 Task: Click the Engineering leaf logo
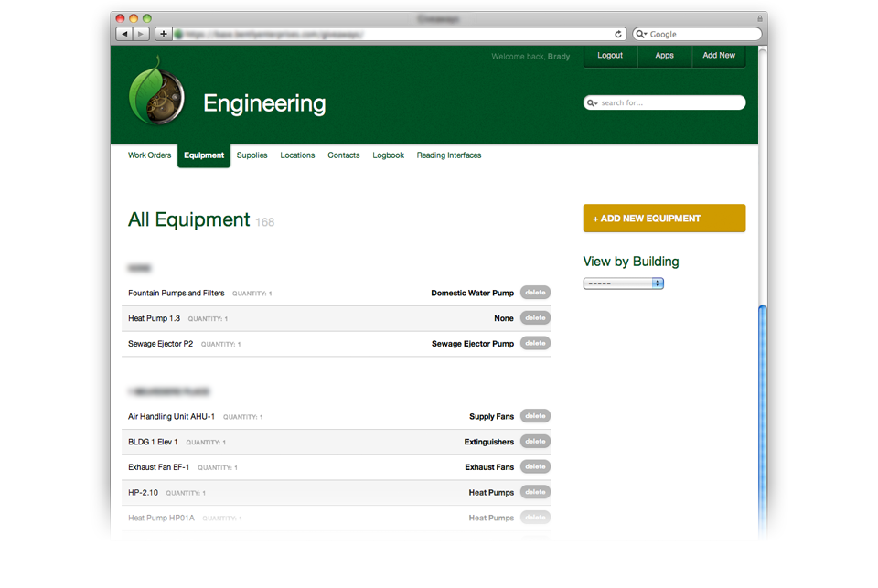tap(156, 91)
